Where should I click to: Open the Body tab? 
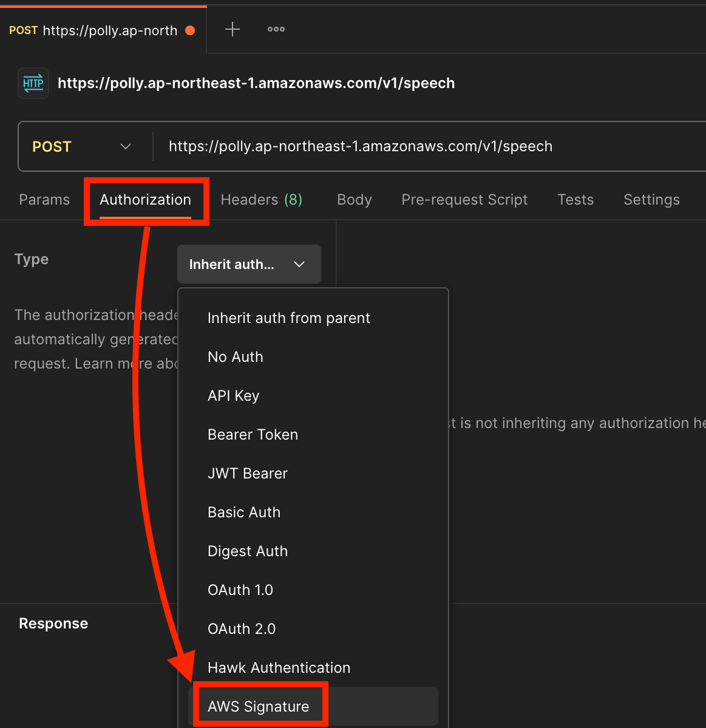click(354, 200)
